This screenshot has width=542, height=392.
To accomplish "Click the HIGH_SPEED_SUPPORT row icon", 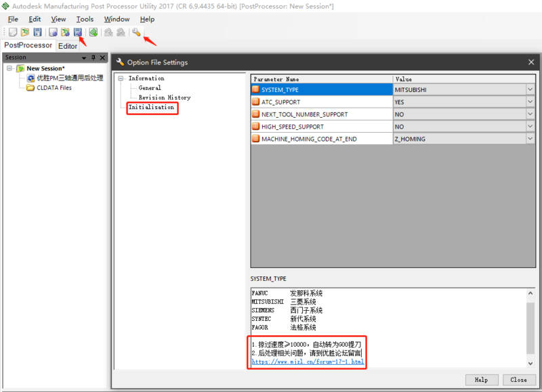I will (256, 127).
